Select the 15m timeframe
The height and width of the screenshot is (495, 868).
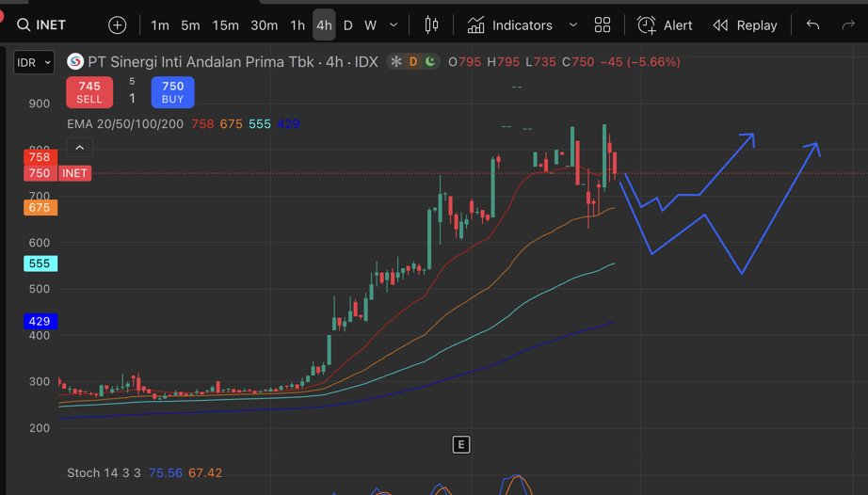coord(225,25)
